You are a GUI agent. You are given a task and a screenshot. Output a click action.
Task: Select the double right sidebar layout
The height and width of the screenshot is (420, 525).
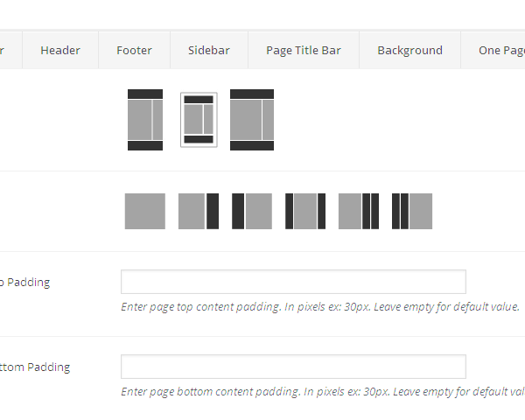coord(359,212)
